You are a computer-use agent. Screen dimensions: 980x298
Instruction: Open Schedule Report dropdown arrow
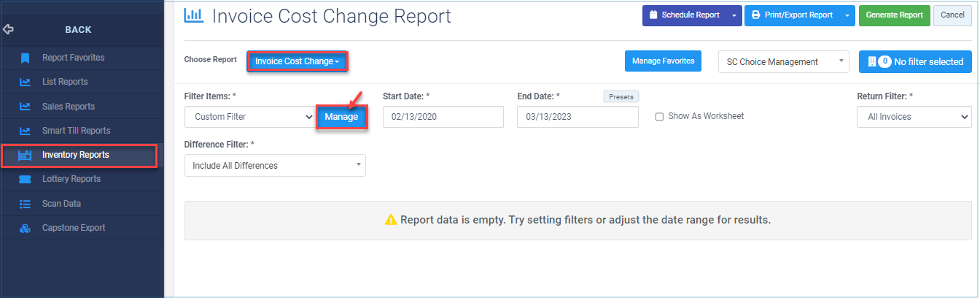point(734,15)
